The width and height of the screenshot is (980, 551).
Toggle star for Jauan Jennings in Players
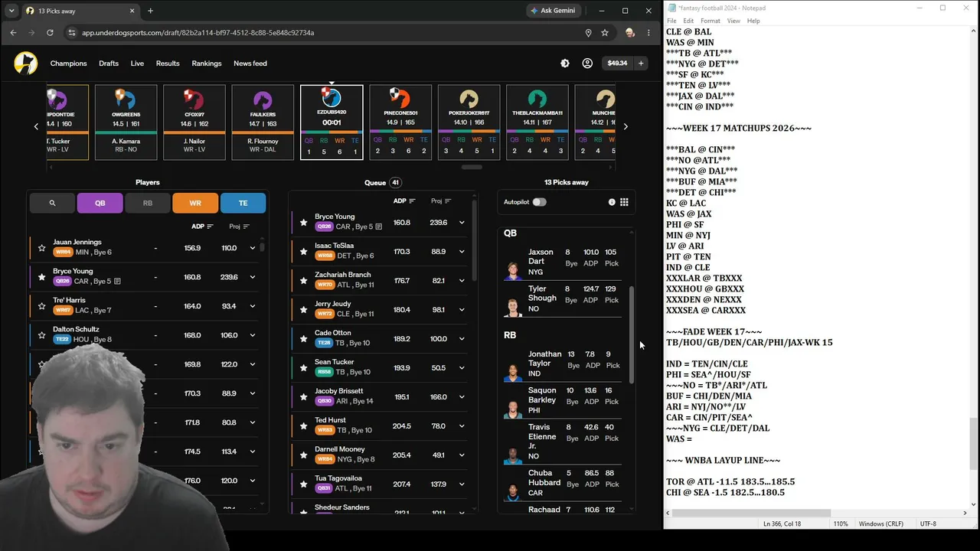pos(41,248)
